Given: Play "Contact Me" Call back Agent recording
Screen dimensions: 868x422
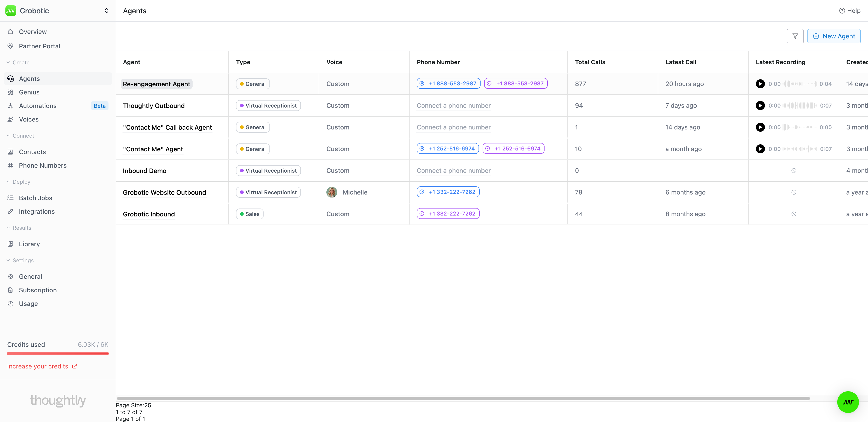Looking at the screenshot, I should click(x=760, y=127).
